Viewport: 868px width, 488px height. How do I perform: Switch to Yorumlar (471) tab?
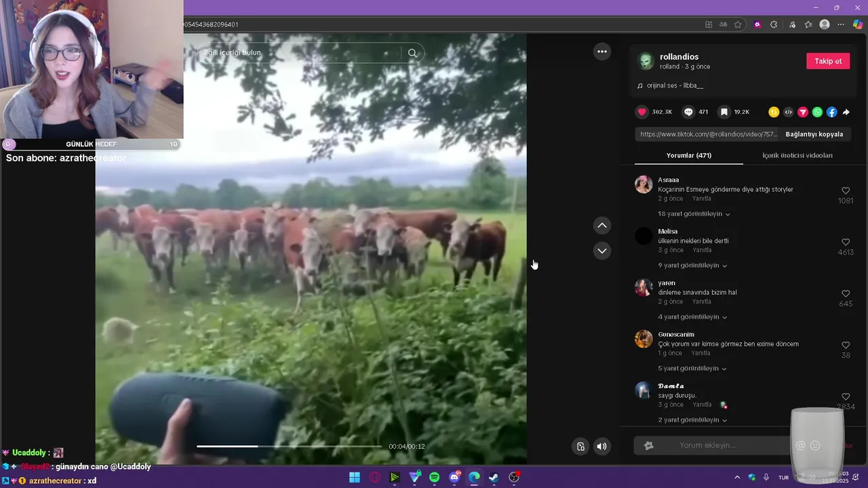688,155
